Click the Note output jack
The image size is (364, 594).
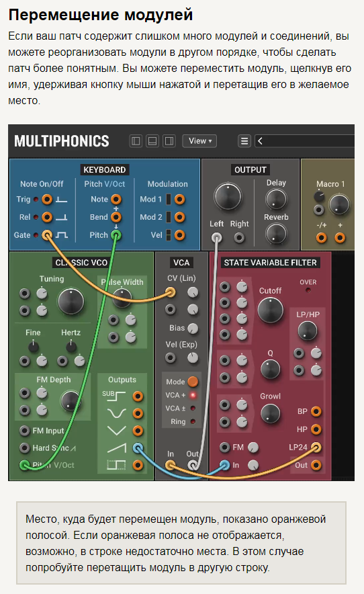coord(116,200)
